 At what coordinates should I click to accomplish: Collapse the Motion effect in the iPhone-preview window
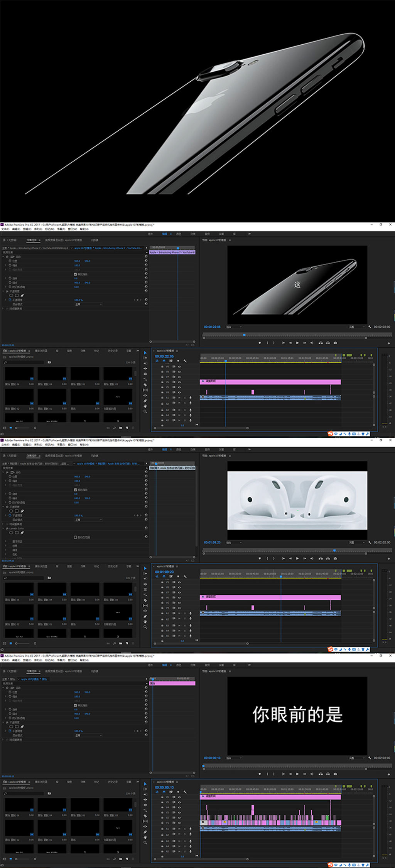click(3, 257)
